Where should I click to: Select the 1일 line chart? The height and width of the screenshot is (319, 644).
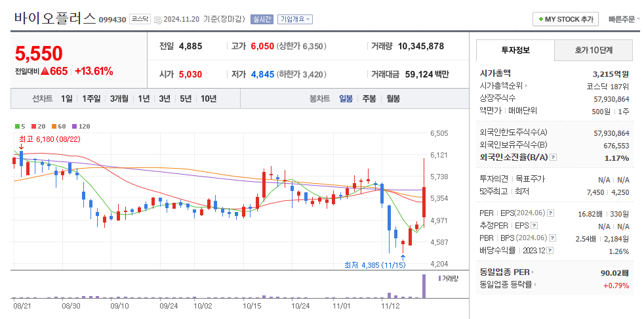(x=66, y=98)
